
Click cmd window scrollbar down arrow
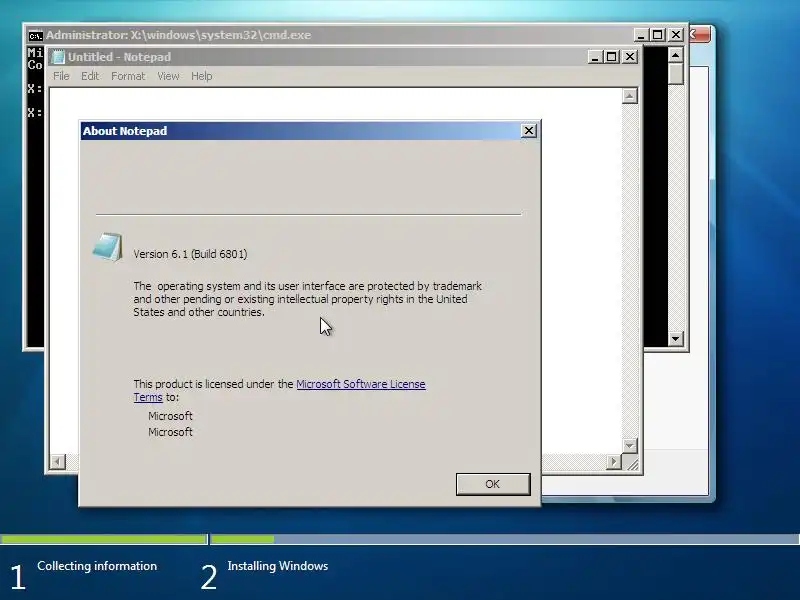[x=676, y=338]
